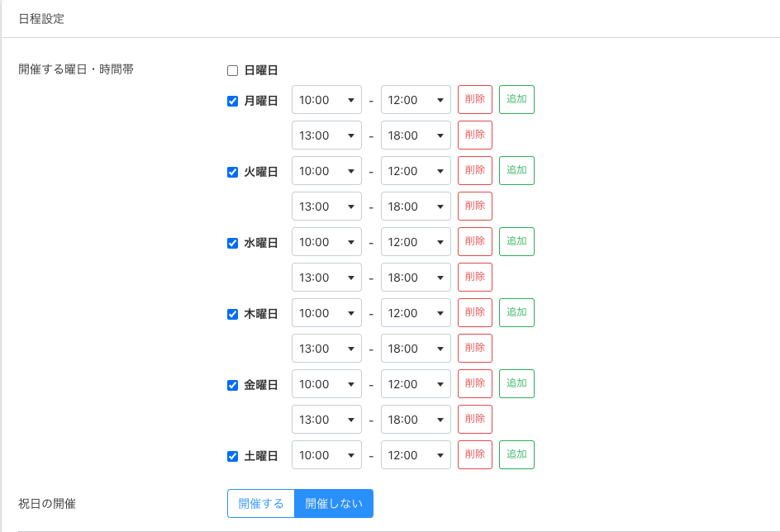Remove 金曜日 afternoon 13:00-18:00 slot
Screen dimensions: 780x532
pyautogui.click(x=475, y=420)
